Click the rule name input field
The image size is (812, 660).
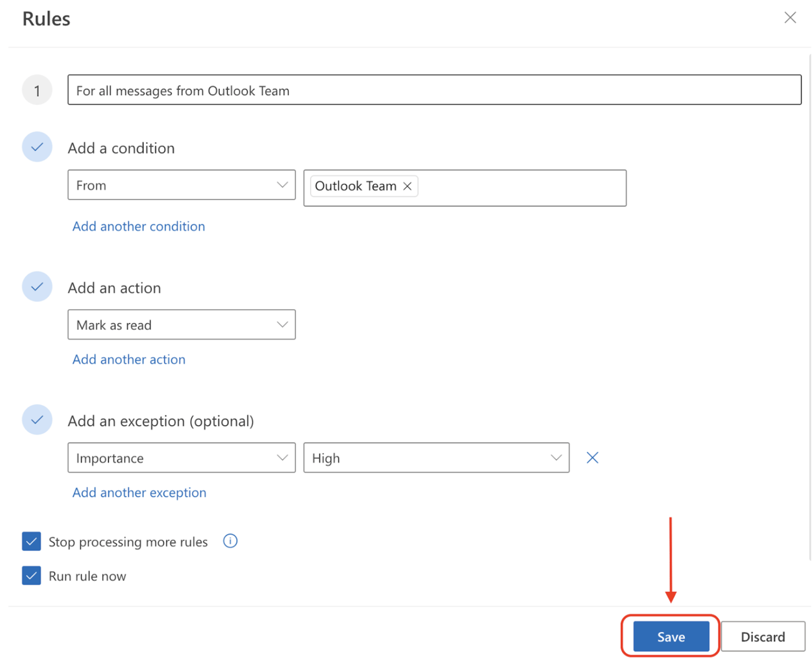[x=435, y=90]
